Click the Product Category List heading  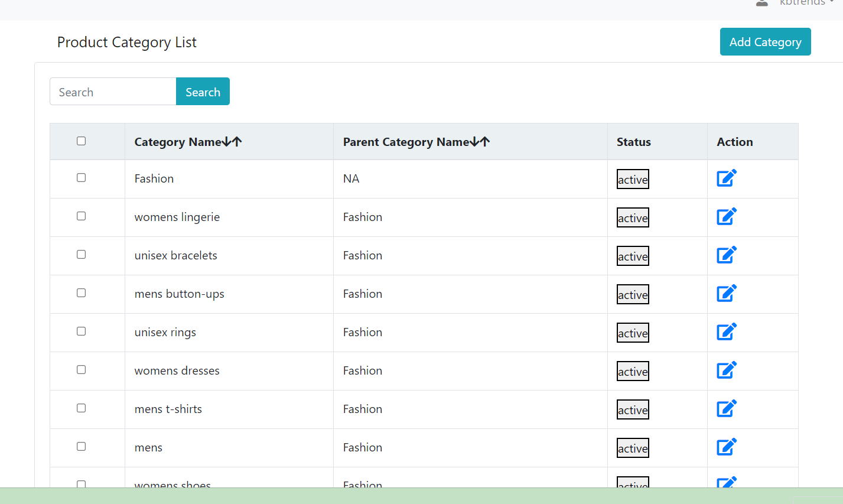click(x=127, y=42)
